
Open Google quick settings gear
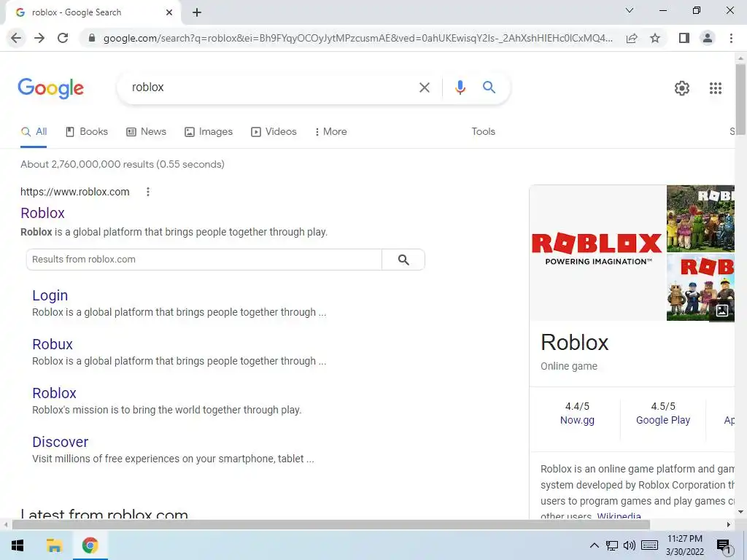(x=682, y=88)
